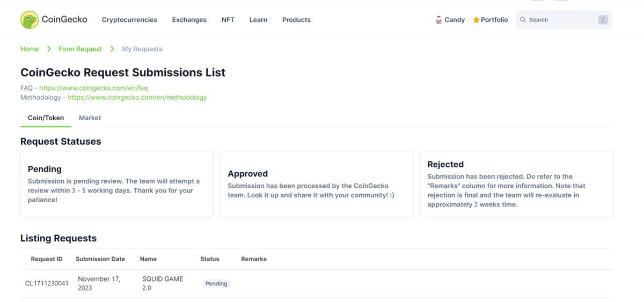This screenshot has height=302, width=644.
Task: Click the CoinGecko Request Submissions List title
Action: pyautogui.click(x=123, y=72)
